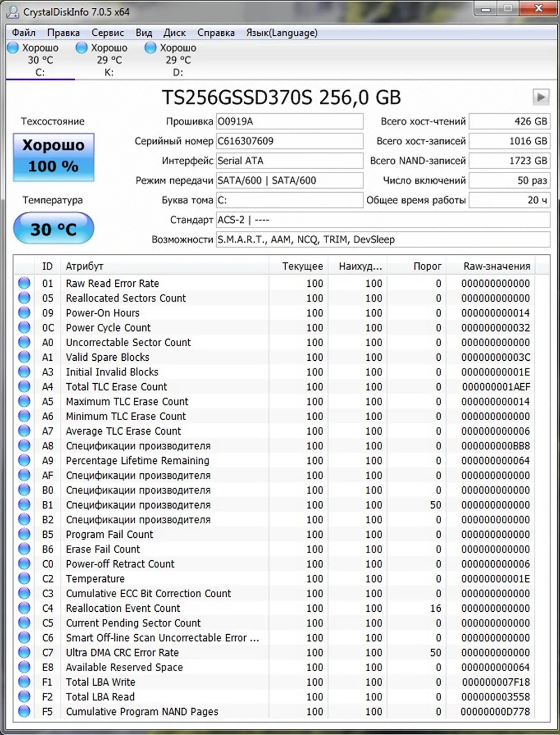Open the Сервис menu

(108, 32)
